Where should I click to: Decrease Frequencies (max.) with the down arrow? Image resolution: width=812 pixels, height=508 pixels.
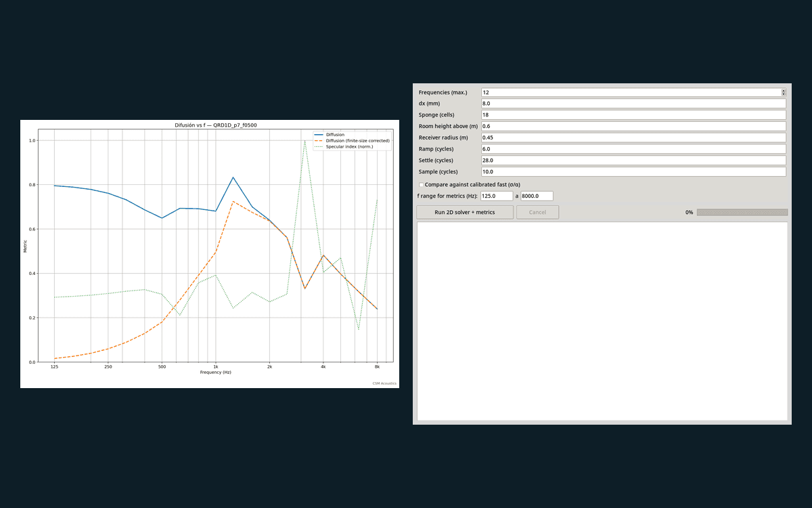pyautogui.click(x=784, y=95)
